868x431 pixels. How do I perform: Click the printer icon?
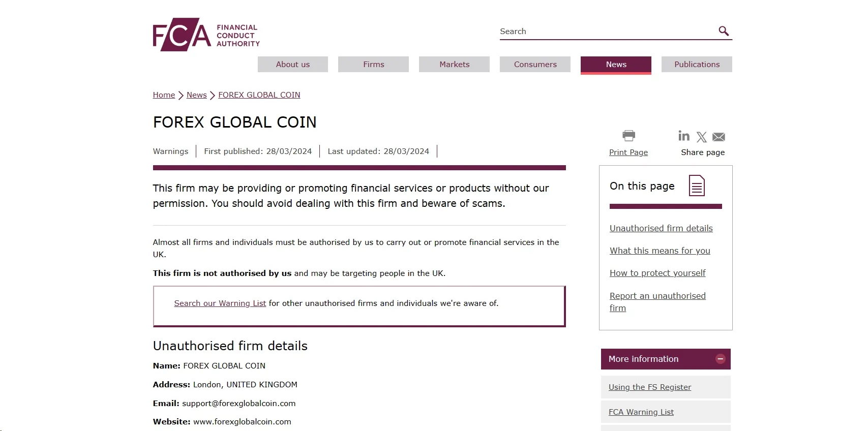point(628,136)
